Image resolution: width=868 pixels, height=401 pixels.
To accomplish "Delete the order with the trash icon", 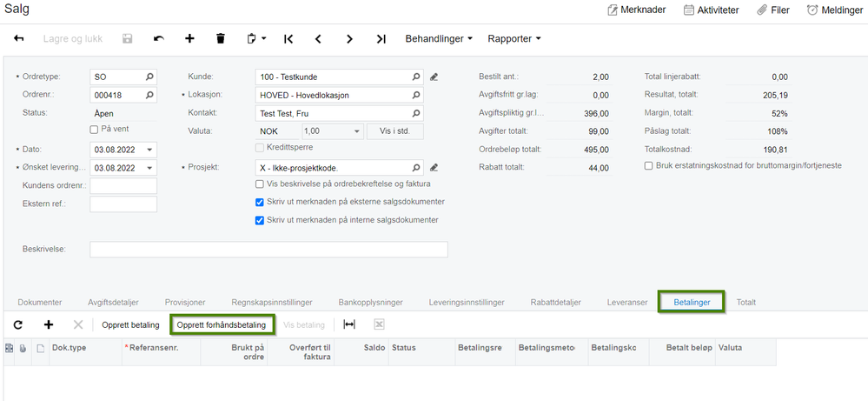I will (221, 39).
